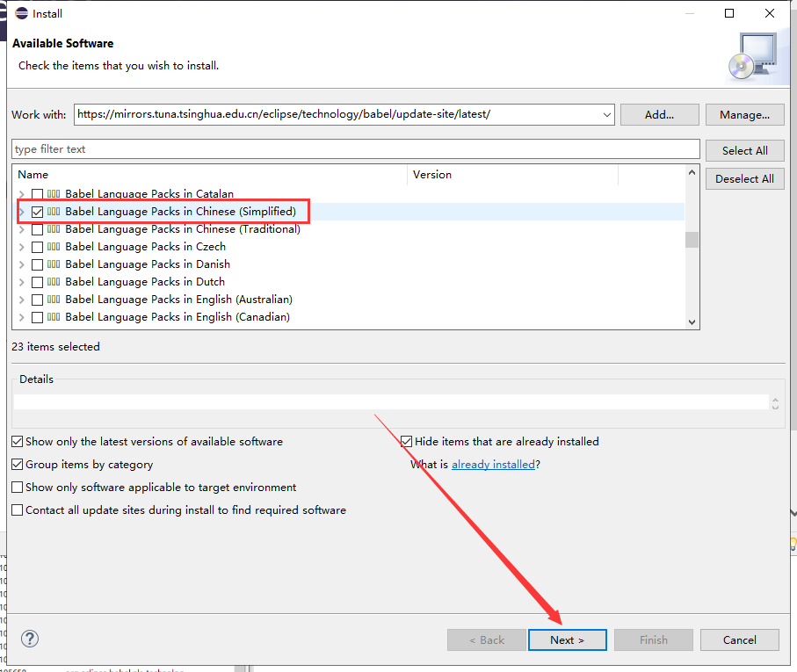
Task: Click the English (Canadian) pack icon
Action: tap(54, 317)
